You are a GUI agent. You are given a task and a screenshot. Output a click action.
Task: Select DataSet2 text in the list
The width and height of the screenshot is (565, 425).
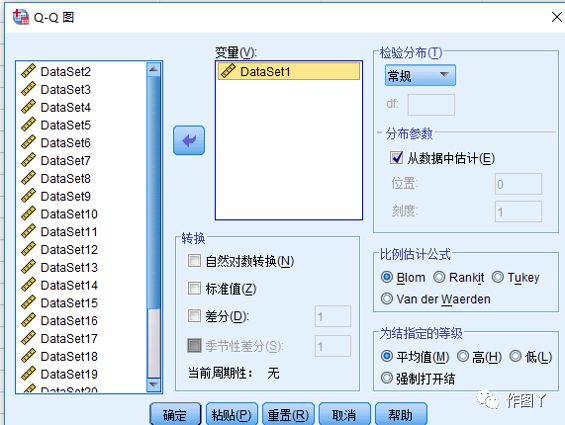pyautogui.click(x=66, y=71)
